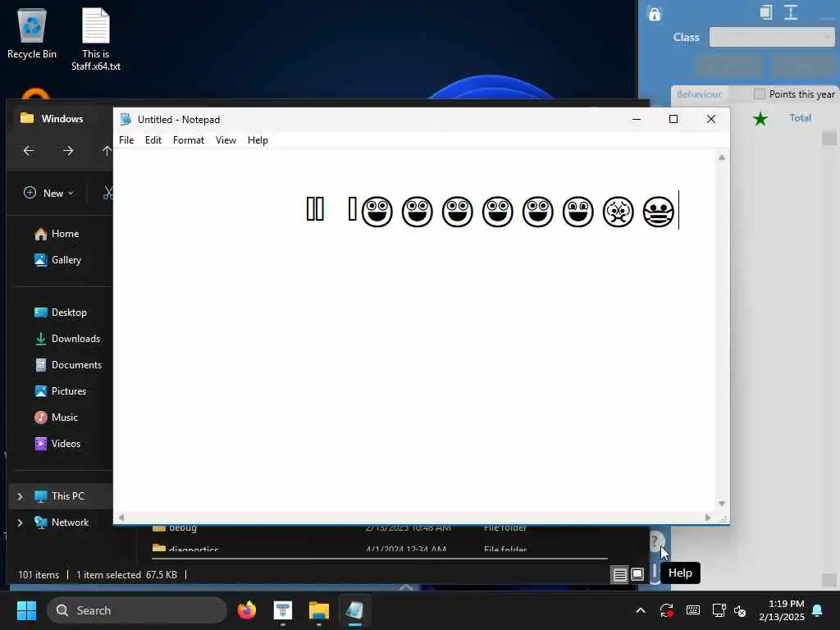Show hidden system tray icons
This screenshot has width=840, height=630.
point(640,610)
